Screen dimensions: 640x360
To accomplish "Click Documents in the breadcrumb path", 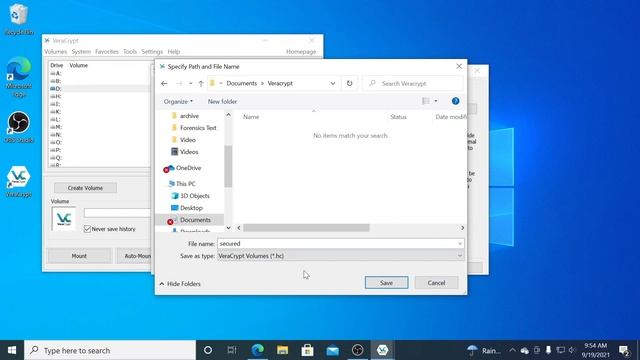I will (x=242, y=83).
